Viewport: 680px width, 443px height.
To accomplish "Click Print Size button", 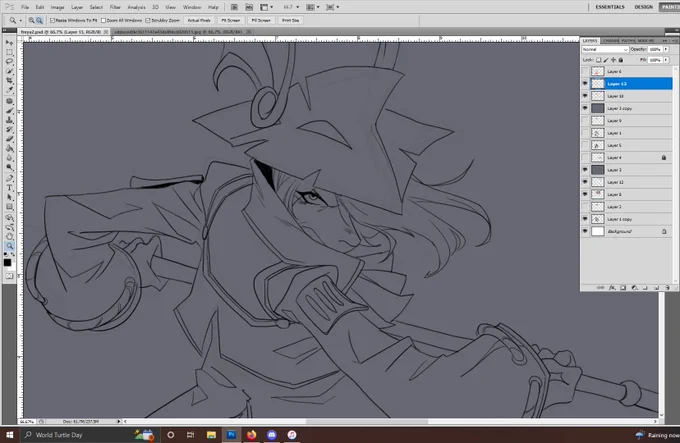I will pos(291,20).
